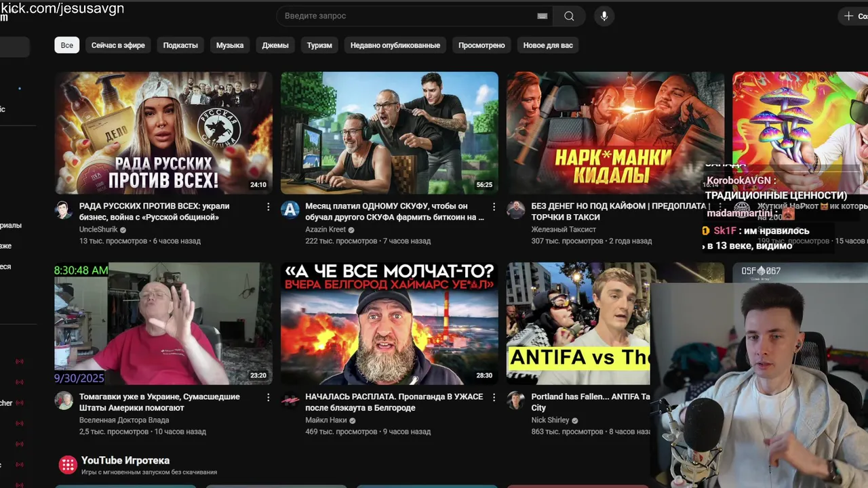
Task: Click 469 тыс. просмотров text
Action: pyautogui.click(x=341, y=431)
